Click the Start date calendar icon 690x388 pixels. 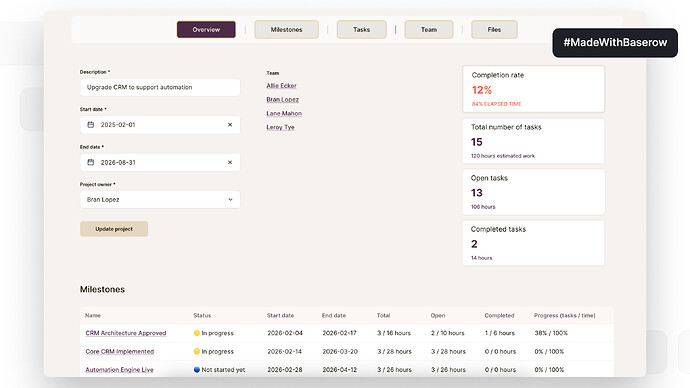pyautogui.click(x=91, y=124)
